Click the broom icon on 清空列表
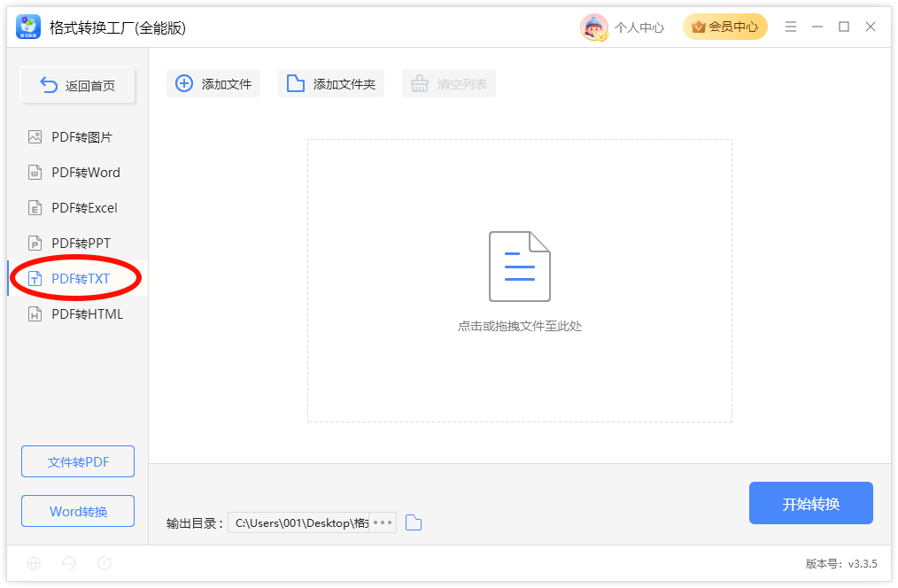This screenshot has width=898, height=588. 420,83
